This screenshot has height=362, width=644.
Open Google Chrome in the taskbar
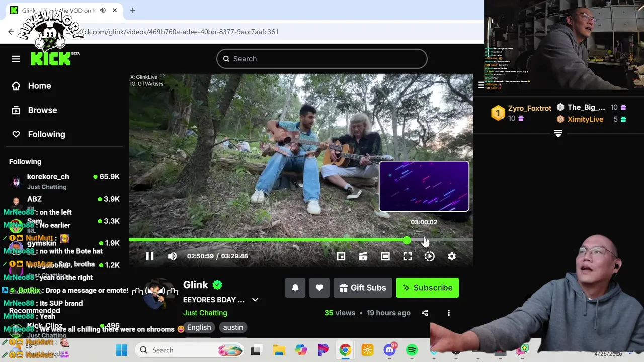click(x=345, y=350)
